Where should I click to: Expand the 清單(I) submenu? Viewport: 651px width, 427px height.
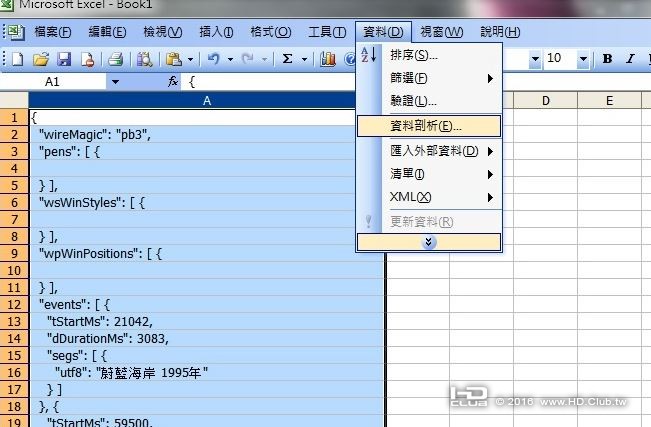pyautogui.click(x=490, y=174)
